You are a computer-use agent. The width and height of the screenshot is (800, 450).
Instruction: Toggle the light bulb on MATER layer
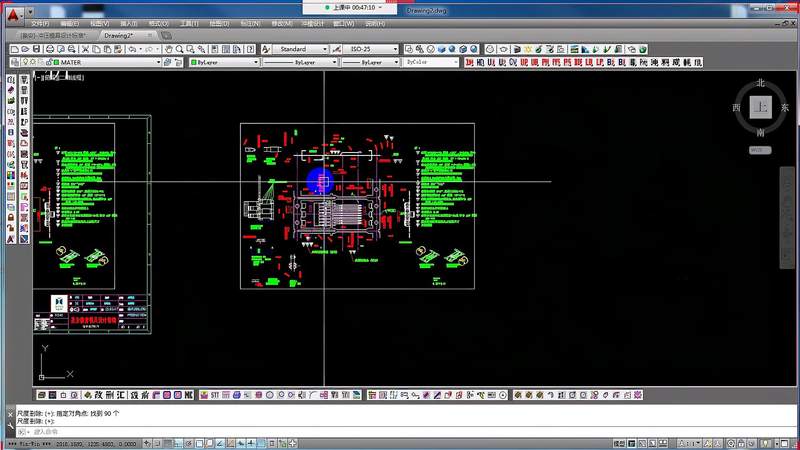25,62
